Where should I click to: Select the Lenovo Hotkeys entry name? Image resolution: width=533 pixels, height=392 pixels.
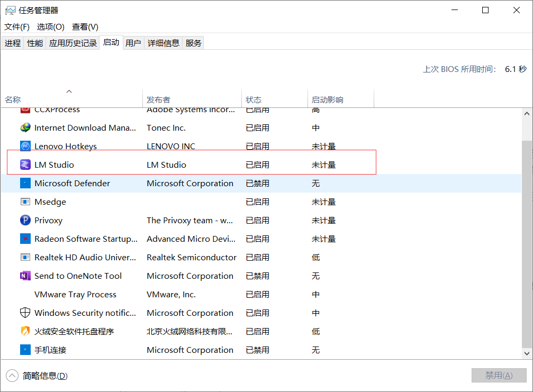(x=66, y=147)
